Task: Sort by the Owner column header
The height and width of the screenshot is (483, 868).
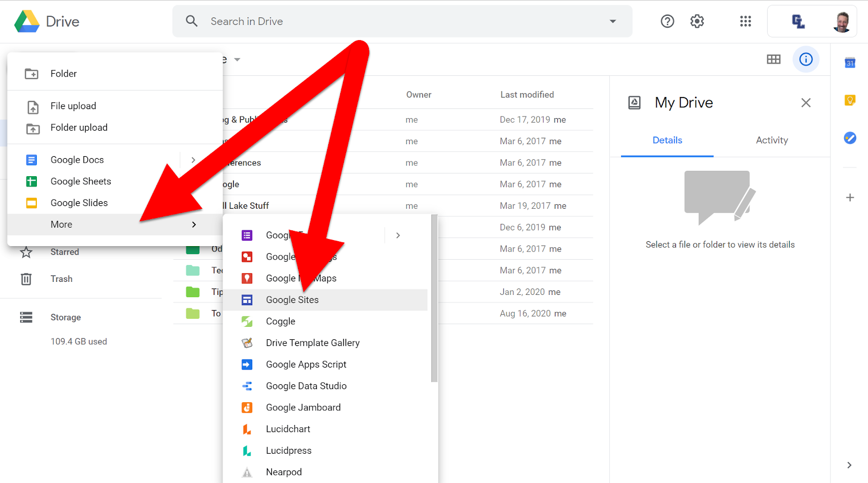Action: (x=419, y=95)
